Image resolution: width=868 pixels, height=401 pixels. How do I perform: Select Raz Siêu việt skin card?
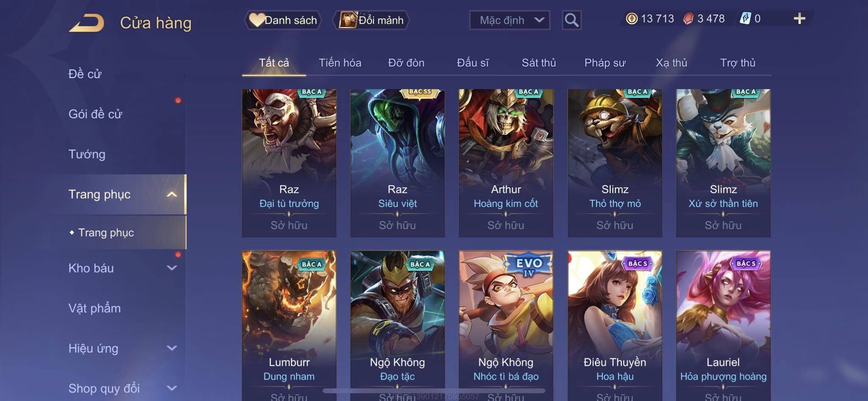(398, 163)
